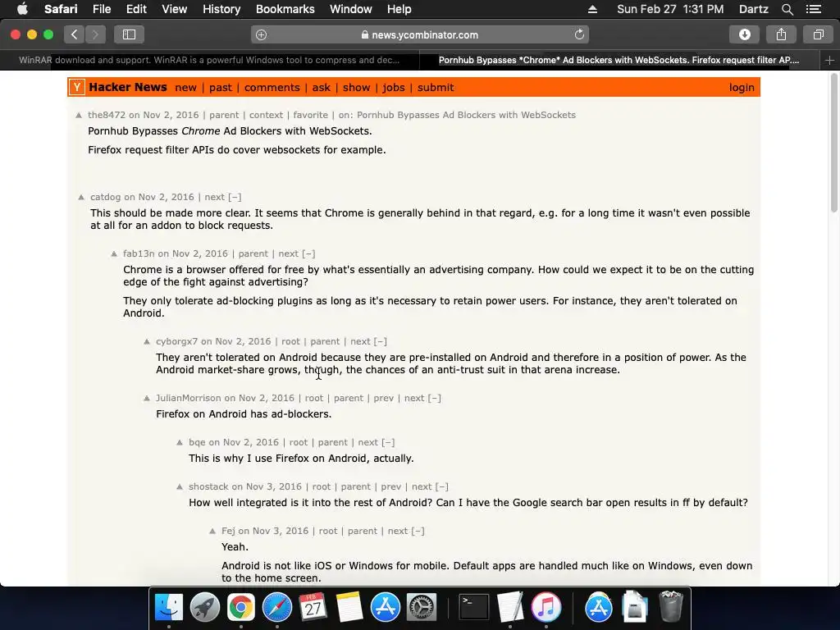The width and height of the screenshot is (840, 630).
Task: Open Finder from the Dock
Action: click(x=169, y=608)
